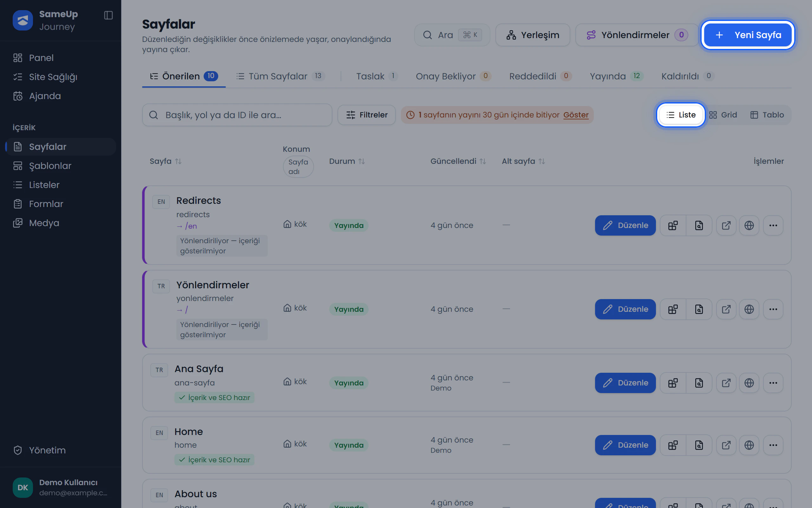Click the Göster link in expiry notice
The width and height of the screenshot is (812, 508).
pyautogui.click(x=576, y=115)
